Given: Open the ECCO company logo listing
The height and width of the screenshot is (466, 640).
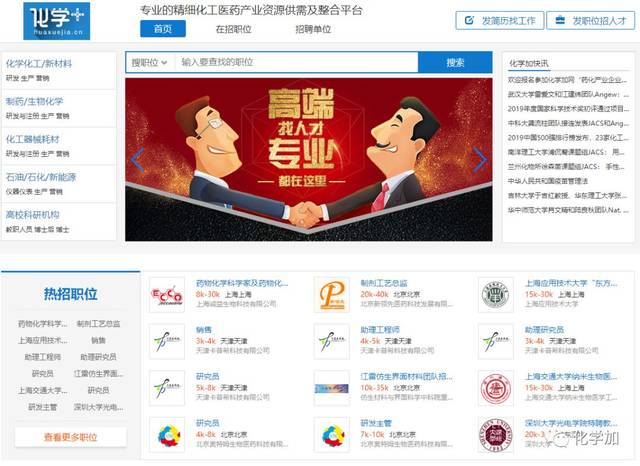Looking at the screenshot, I should coord(167,295).
